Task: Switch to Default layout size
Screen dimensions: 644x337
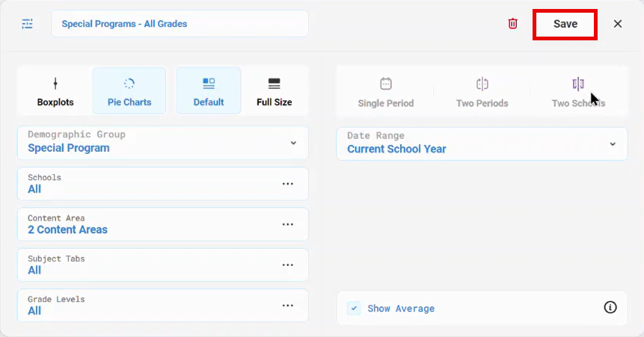Action: (x=209, y=91)
